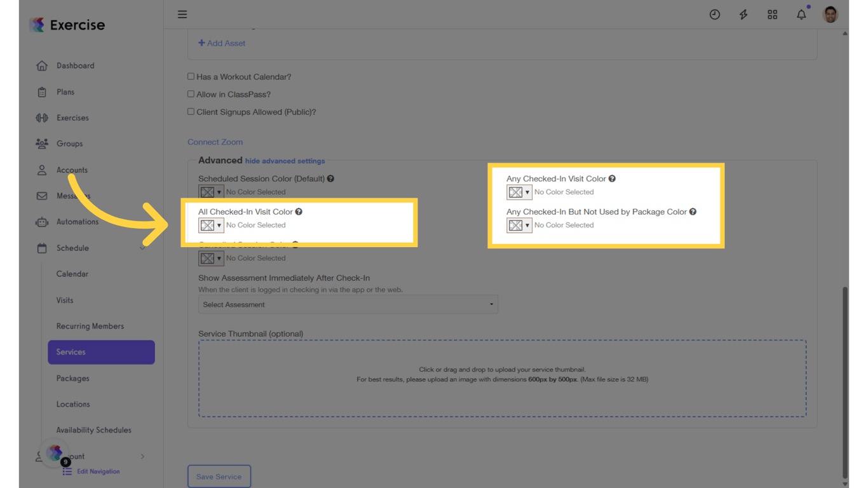868x488 pixels.
Task: Open the Connect Zoom link
Action: tap(215, 142)
